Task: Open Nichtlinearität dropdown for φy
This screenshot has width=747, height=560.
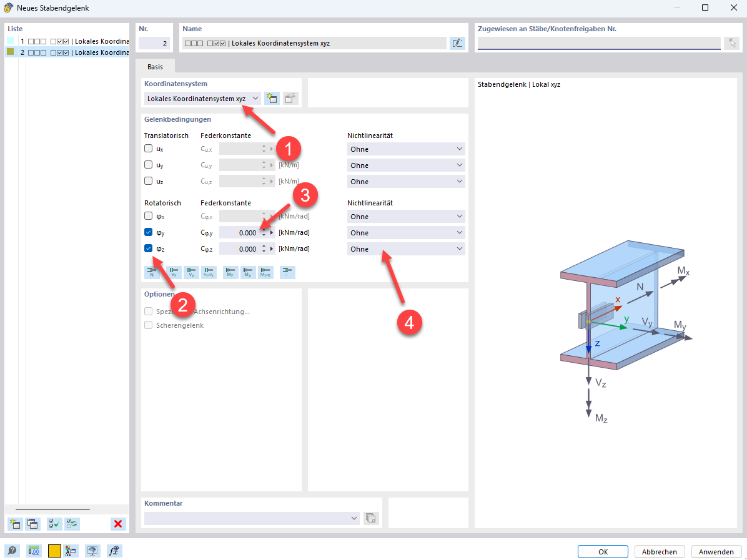Action: [x=406, y=233]
